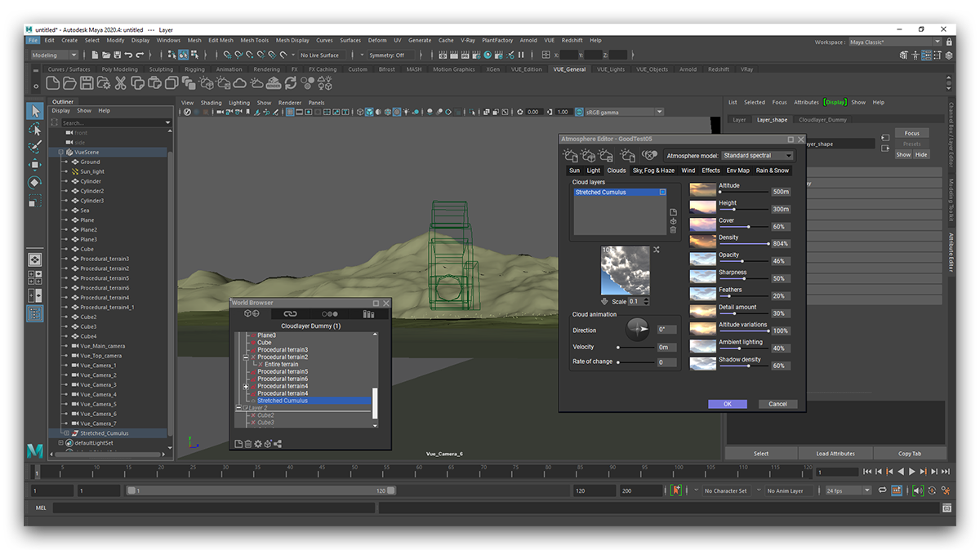This screenshot has height=550, width=980.
Task: Open Modeling menu set dropdown
Action: [54, 55]
